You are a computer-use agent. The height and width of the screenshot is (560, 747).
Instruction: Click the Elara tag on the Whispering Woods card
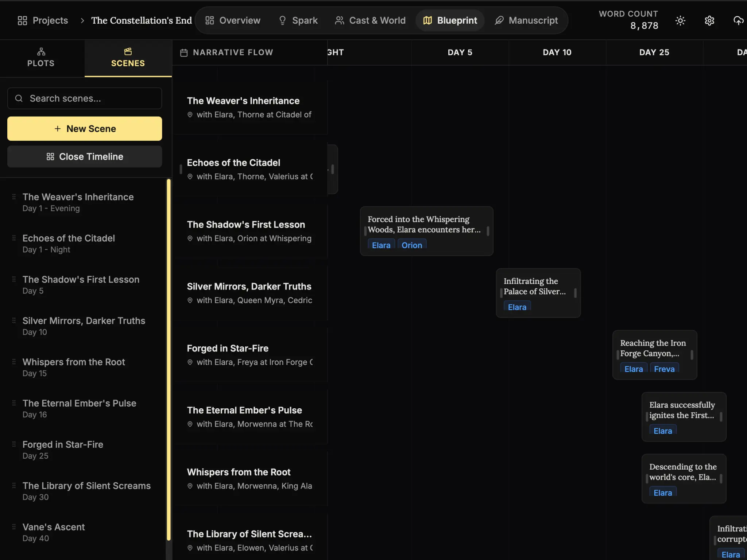tap(381, 245)
